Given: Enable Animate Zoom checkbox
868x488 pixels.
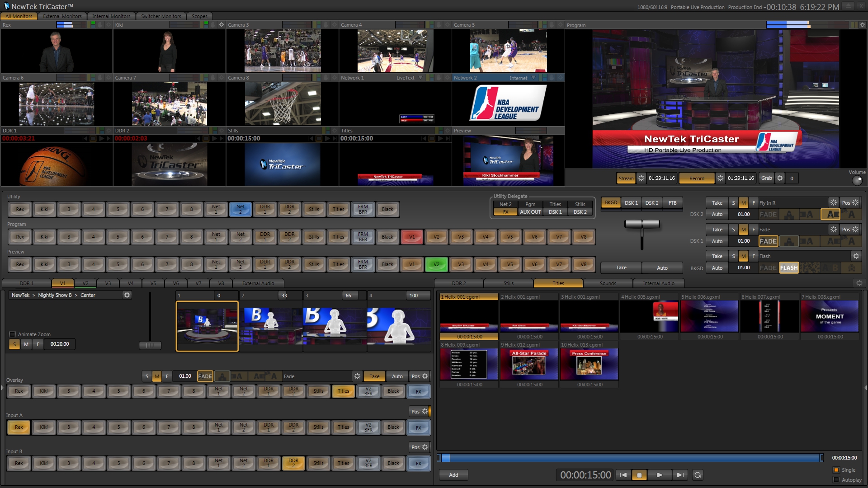Looking at the screenshot, I should (x=13, y=334).
